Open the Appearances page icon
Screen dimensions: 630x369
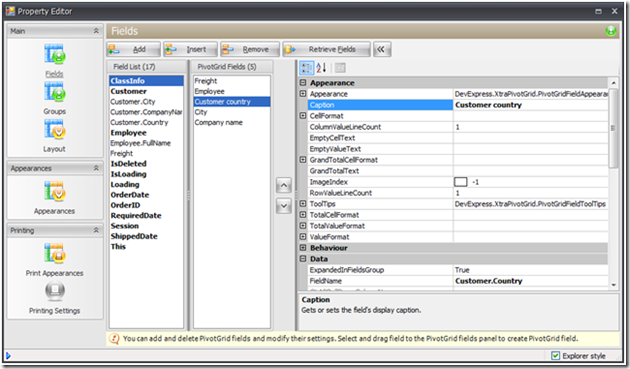pos(55,192)
